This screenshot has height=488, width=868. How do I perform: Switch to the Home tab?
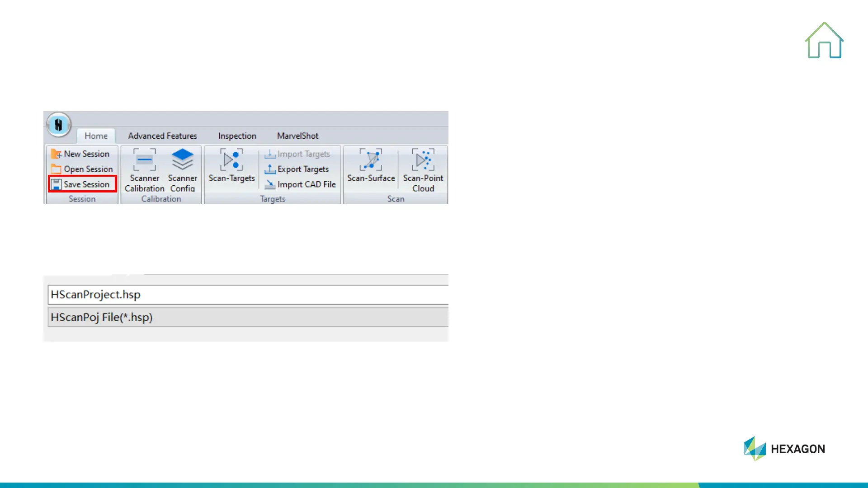96,136
